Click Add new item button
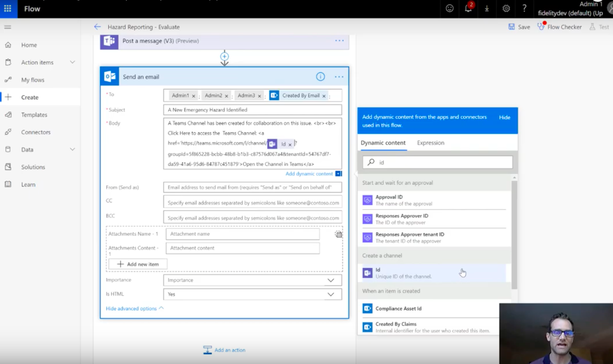Image resolution: width=613 pixels, height=364 pixels. coord(138,264)
